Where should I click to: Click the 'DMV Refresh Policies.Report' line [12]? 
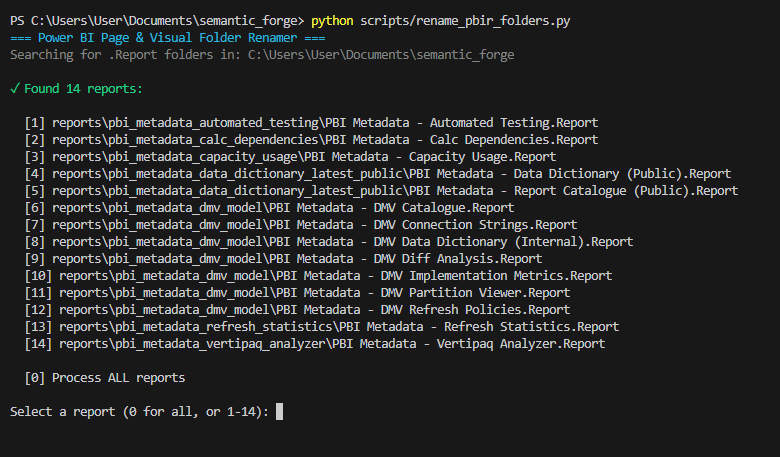point(297,309)
